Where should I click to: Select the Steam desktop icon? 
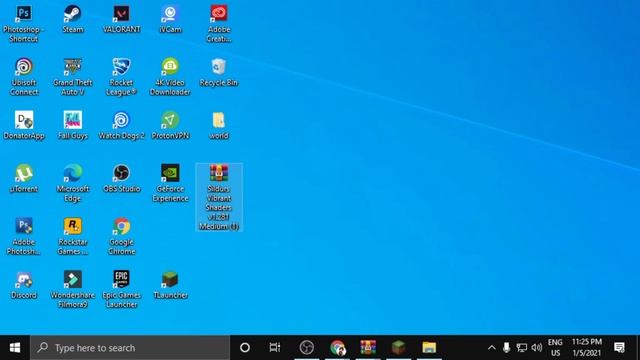pyautogui.click(x=73, y=19)
